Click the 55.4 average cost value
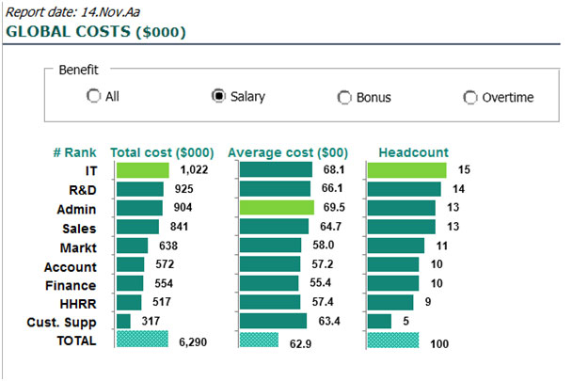The height and width of the screenshot is (381, 588). tap(321, 282)
